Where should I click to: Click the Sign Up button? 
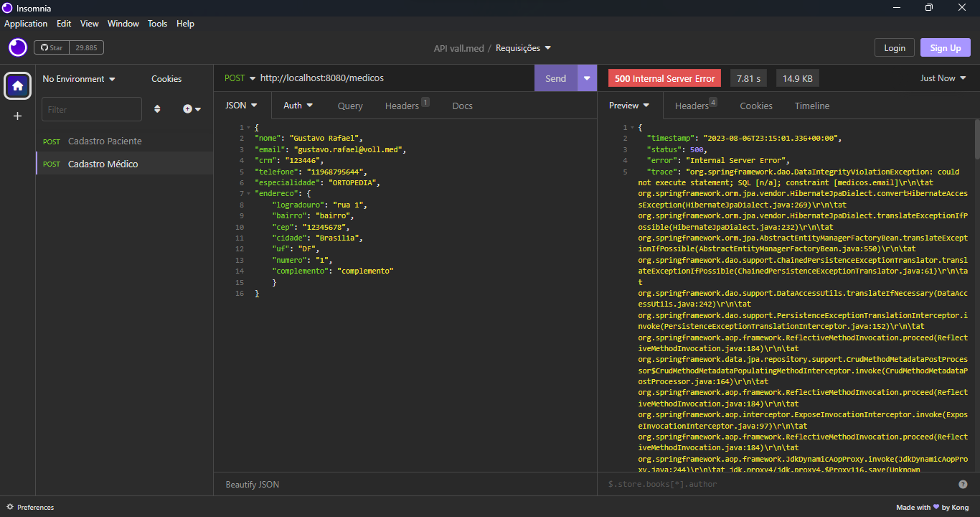click(x=946, y=48)
